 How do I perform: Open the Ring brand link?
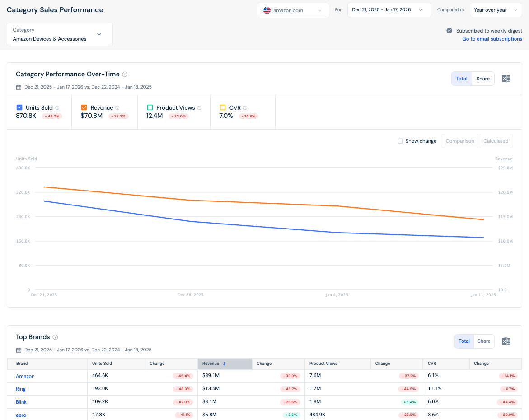(x=21, y=389)
